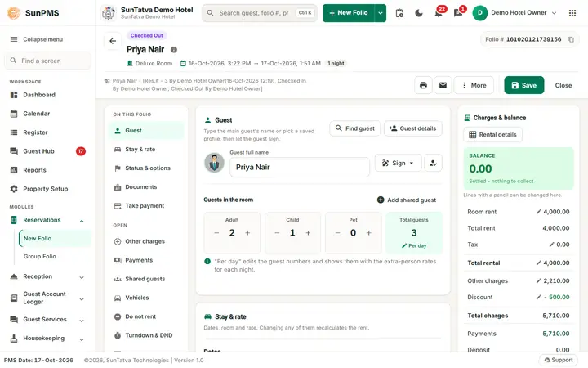
Task: Click the Guest full name field
Action: [300, 167]
